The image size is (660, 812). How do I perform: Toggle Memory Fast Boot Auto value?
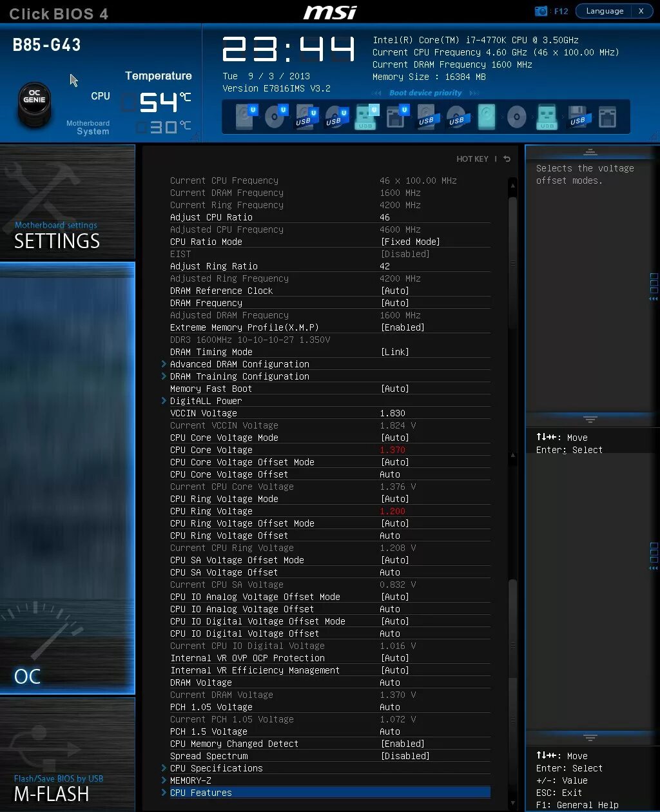395,389
